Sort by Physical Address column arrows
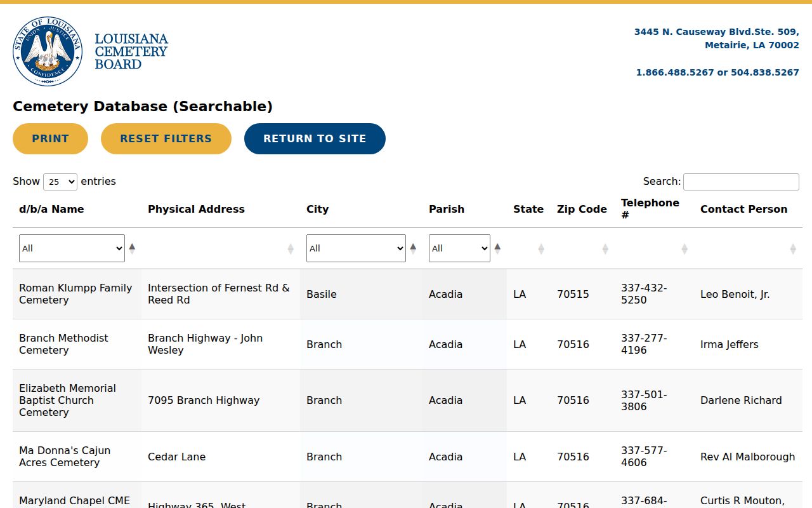The height and width of the screenshot is (508, 812). (x=291, y=249)
